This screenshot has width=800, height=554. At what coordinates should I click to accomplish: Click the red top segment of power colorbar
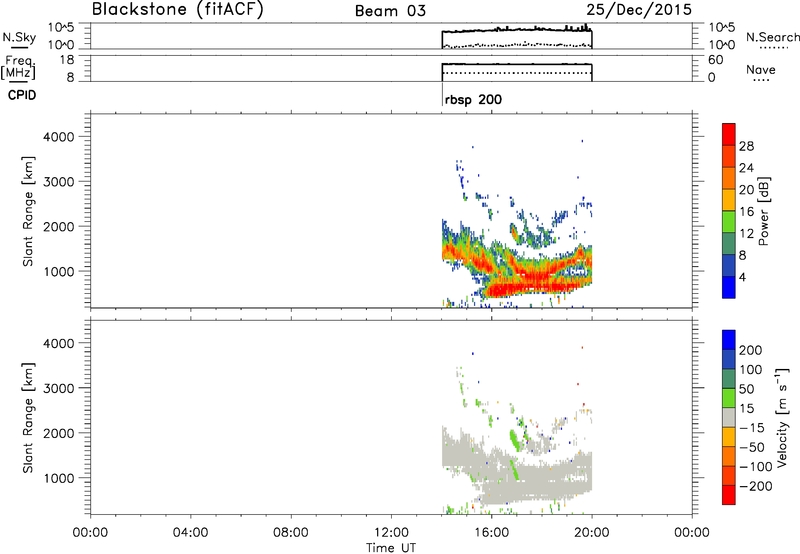729,134
